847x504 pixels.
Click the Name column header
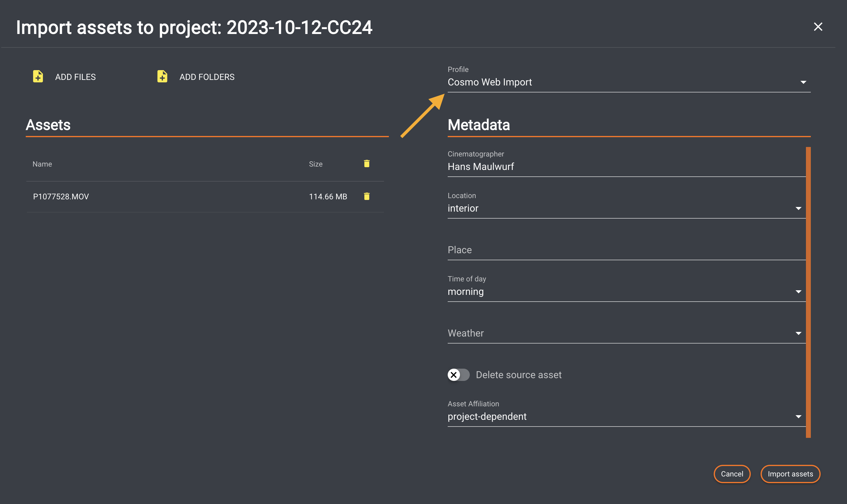point(42,164)
